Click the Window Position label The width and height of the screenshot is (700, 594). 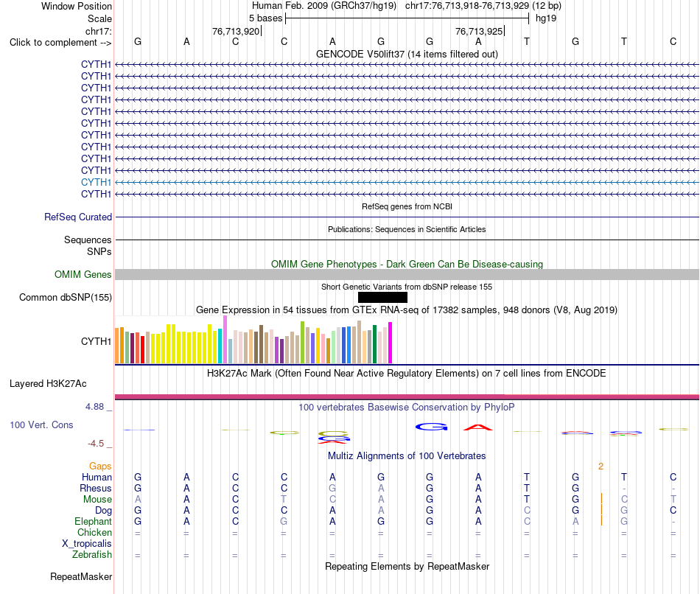(77, 6)
